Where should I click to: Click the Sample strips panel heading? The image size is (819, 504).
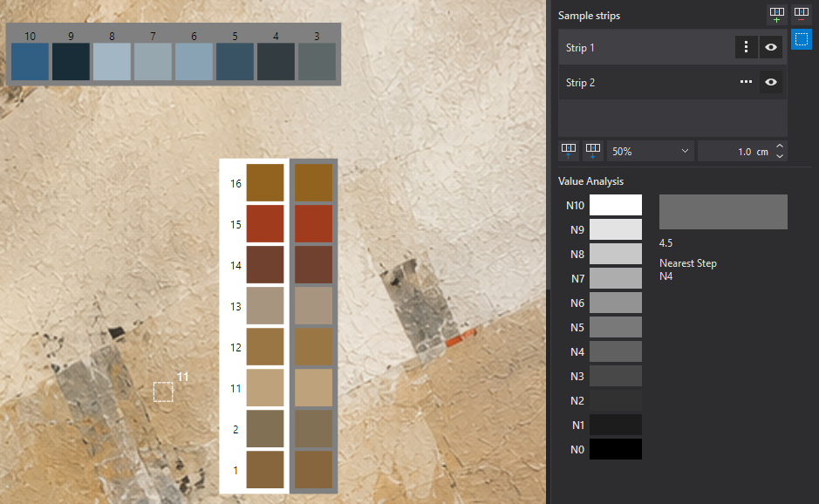pyautogui.click(x=590, y=16)
